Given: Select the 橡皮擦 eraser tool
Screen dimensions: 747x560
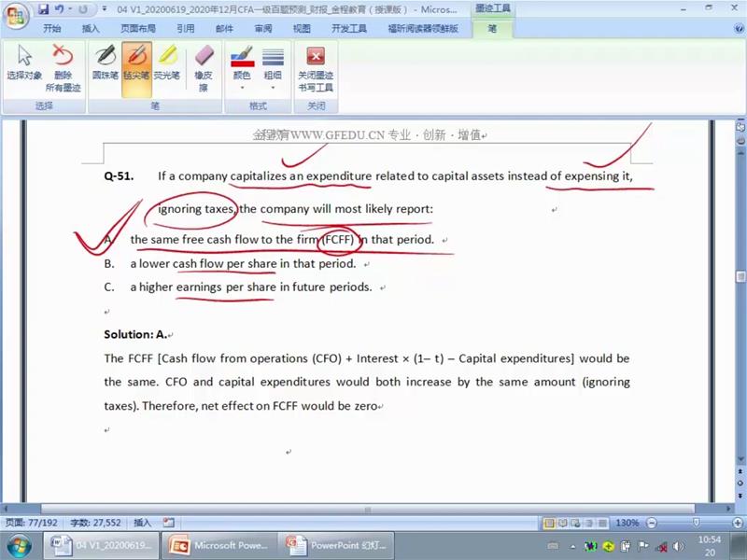Looking at the screenshot, I should click(204, 68).
